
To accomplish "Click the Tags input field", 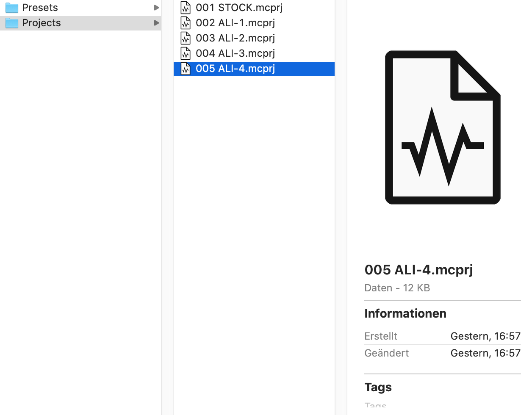I will [x=443, y=406].
